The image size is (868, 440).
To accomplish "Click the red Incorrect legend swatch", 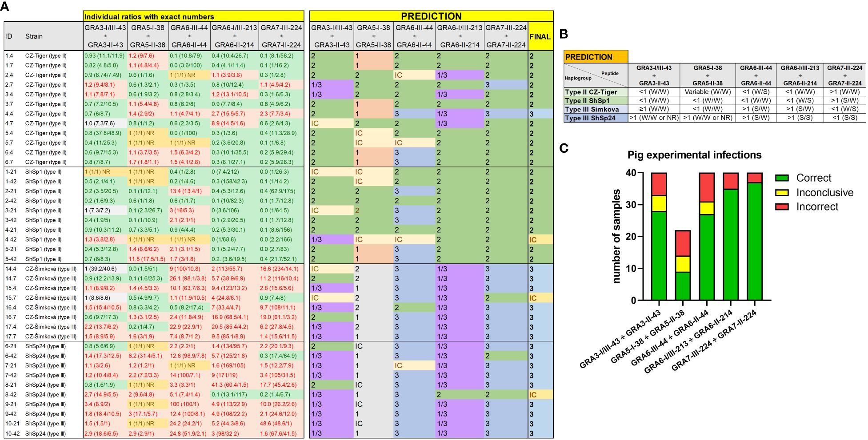I will (782, 207).
